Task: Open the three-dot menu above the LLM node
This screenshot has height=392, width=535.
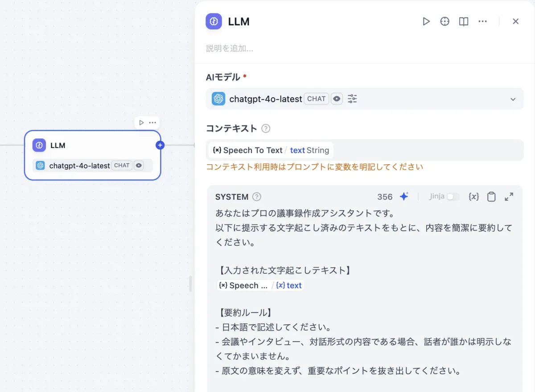Action: point(152,123)
